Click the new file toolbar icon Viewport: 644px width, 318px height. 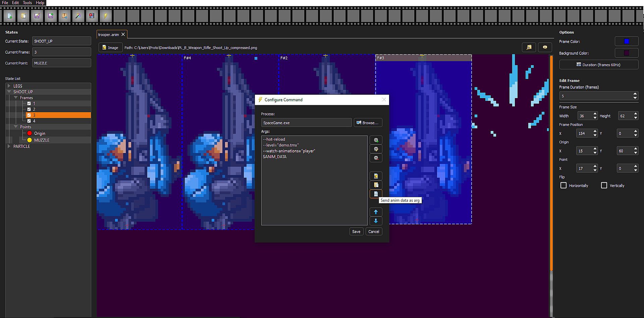coord(10,16)
